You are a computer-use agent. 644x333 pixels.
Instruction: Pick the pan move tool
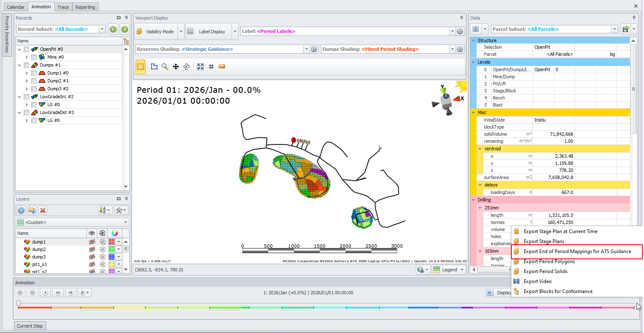click(176, 67)
